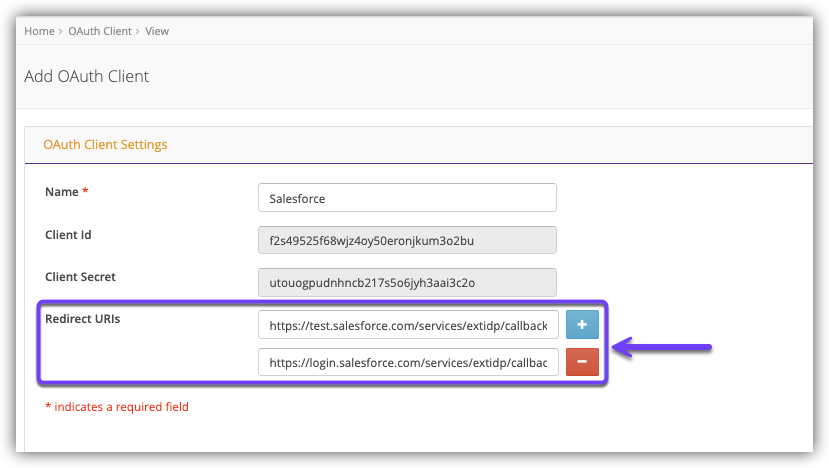This screenshot has width=829, height=468.
Task: Click the Client Id label
Action: coord(69,234)
